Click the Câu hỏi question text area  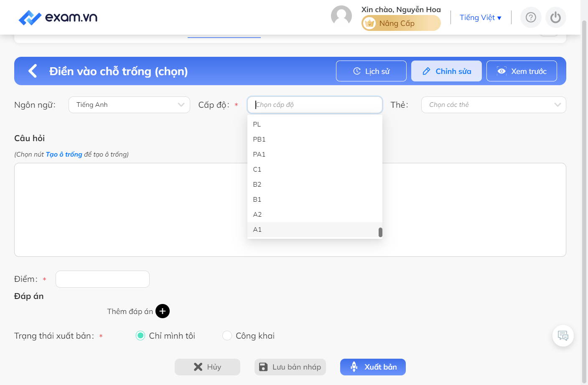[290, 210]
